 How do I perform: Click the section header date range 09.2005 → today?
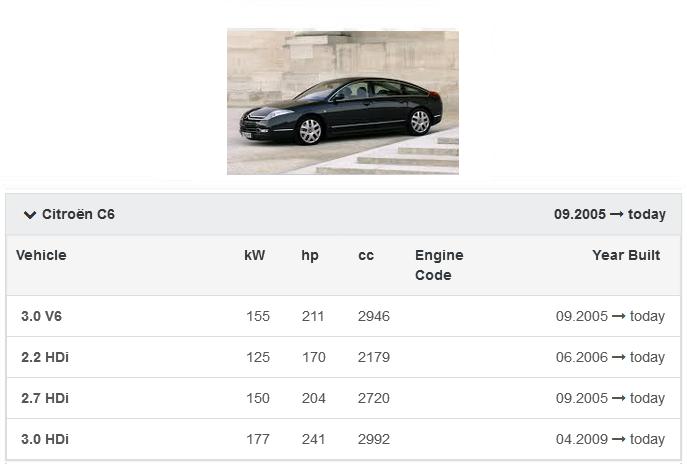tap(609, 215)
